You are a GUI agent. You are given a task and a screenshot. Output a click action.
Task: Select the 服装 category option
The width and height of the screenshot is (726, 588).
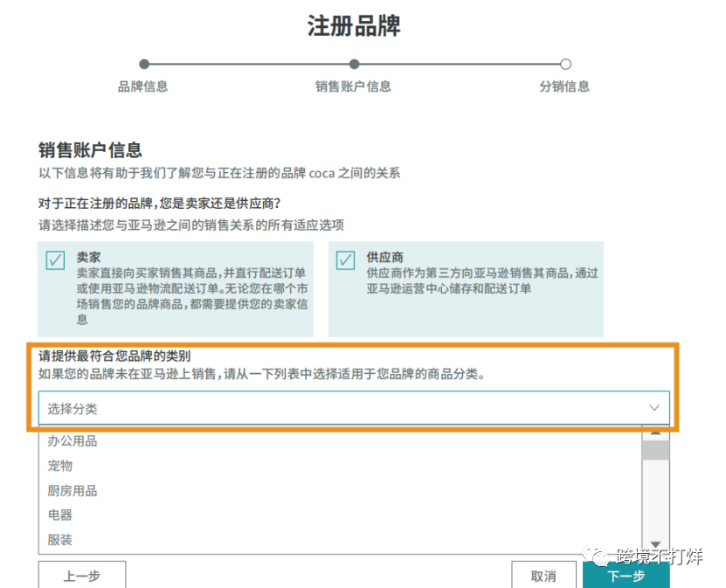tap(59, 540)
